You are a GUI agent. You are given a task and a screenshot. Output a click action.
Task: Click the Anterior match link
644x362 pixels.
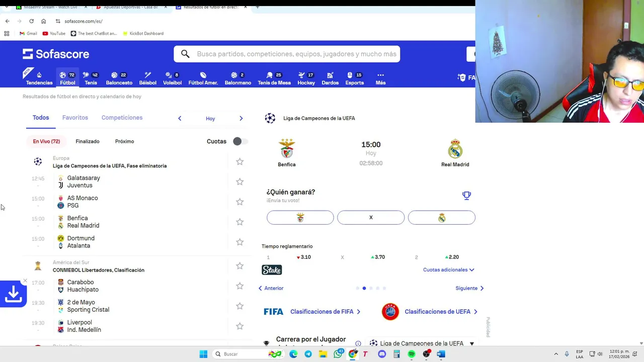(271, 288)
